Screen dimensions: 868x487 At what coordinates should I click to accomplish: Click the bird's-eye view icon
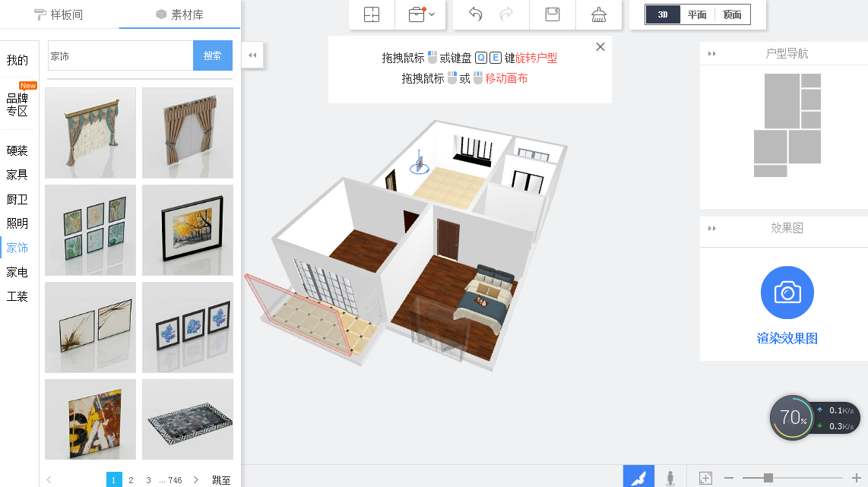click(638, 477)
